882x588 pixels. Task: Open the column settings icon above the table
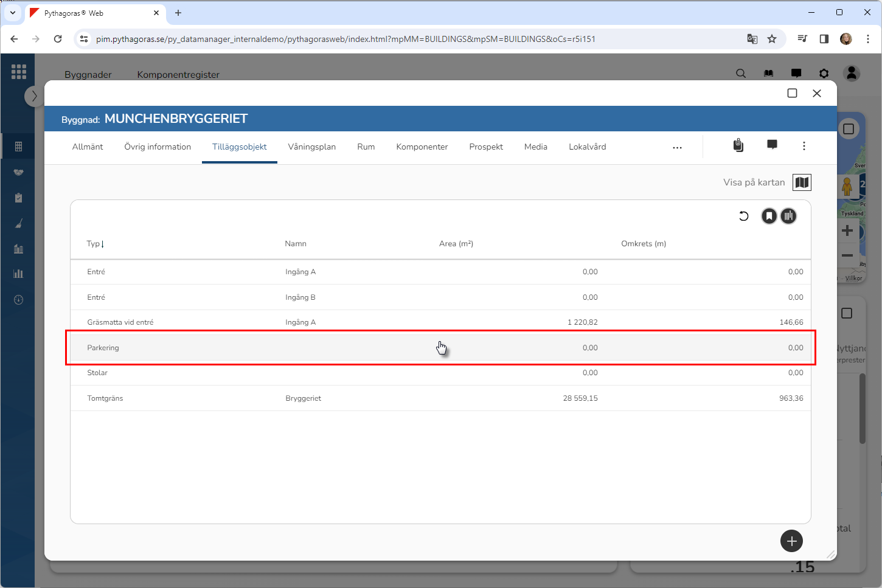(x=788, y=216)
